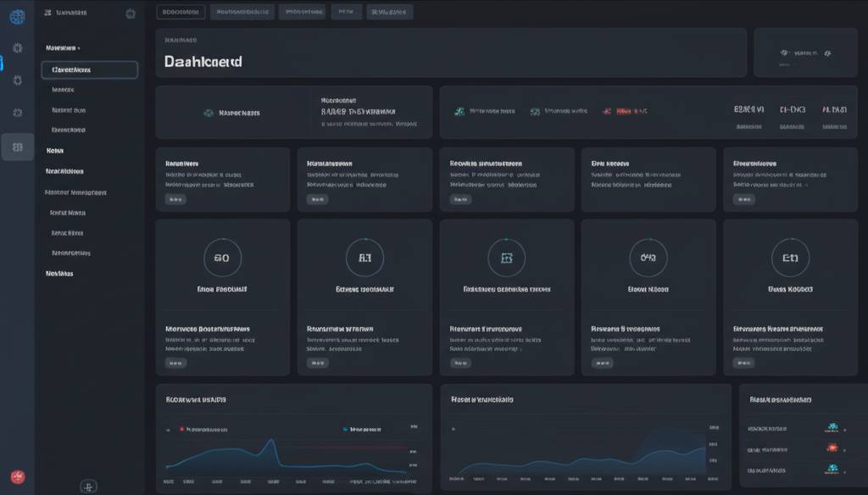The height and width of the screenshot is (495, 868).
Task: Click the first circular gauge in the metrics row
Action: coord(222,257)
